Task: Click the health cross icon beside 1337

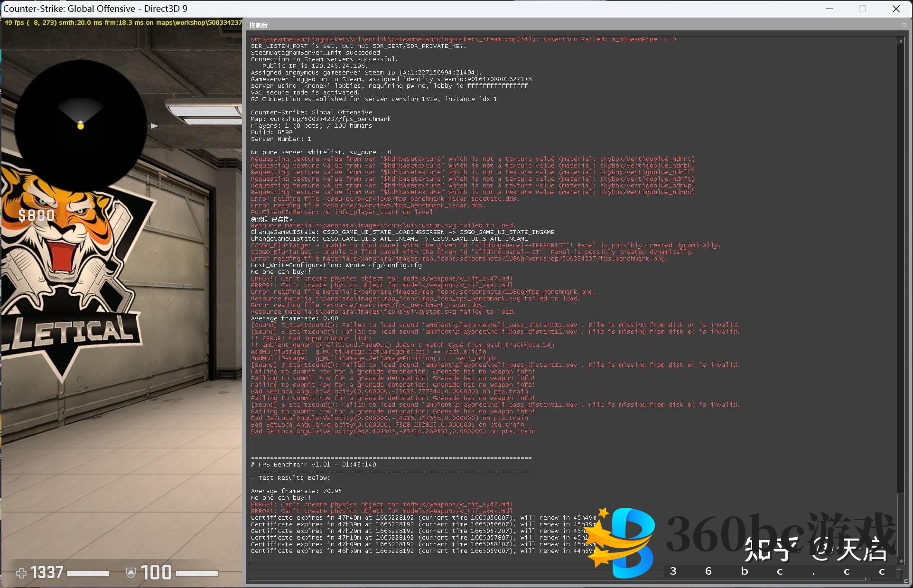Action: [x=21, y=573]
